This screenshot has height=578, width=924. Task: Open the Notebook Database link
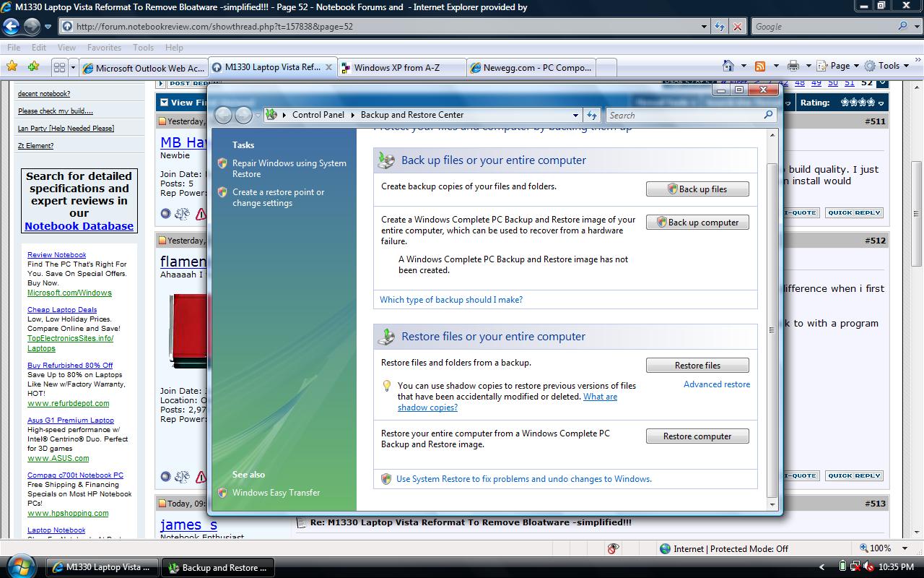pyautogui.click(x=79, y=226)
